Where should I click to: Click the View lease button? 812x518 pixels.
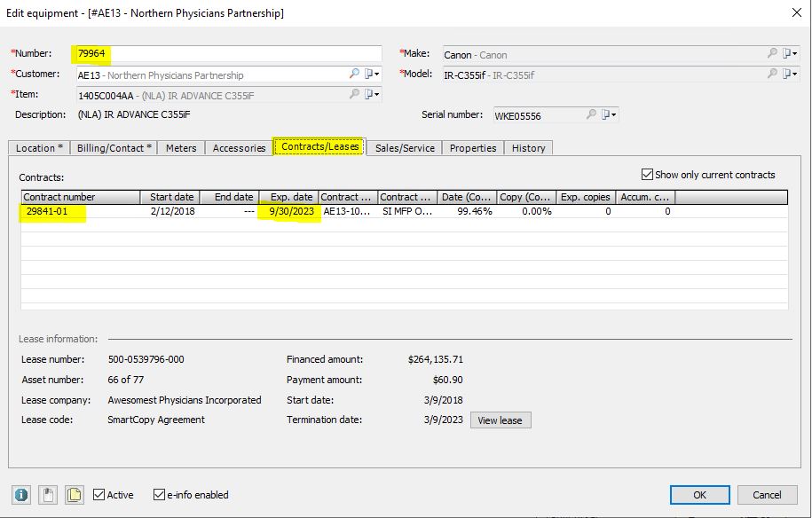click(x=501, y=420)
